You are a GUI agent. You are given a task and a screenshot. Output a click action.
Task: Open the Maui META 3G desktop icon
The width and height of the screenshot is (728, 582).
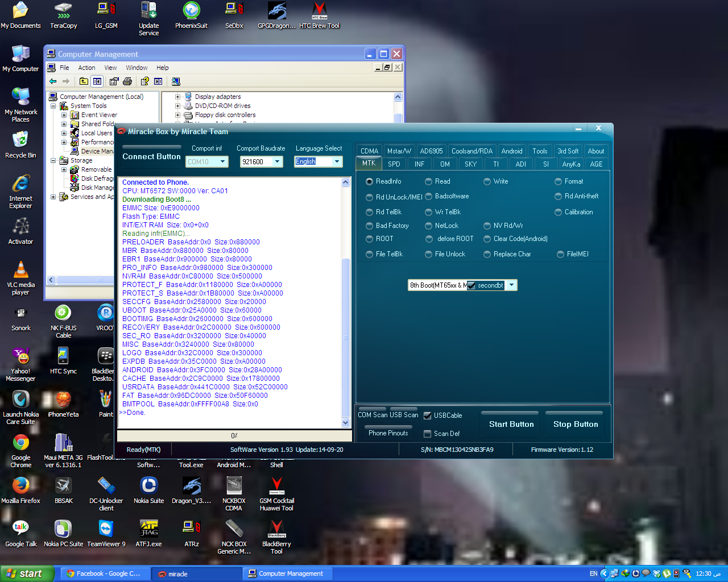63,451
